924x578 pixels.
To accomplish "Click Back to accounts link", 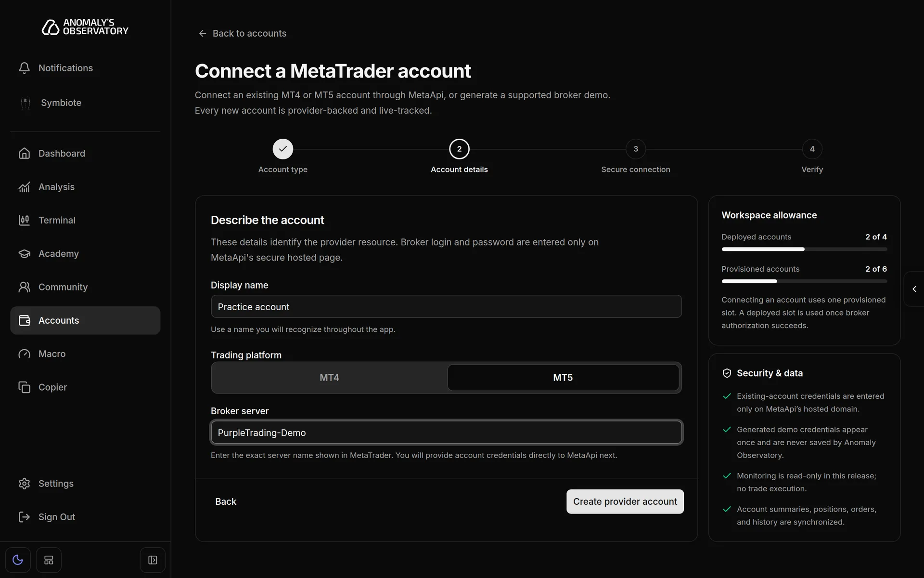I will (x=243, y=33).
